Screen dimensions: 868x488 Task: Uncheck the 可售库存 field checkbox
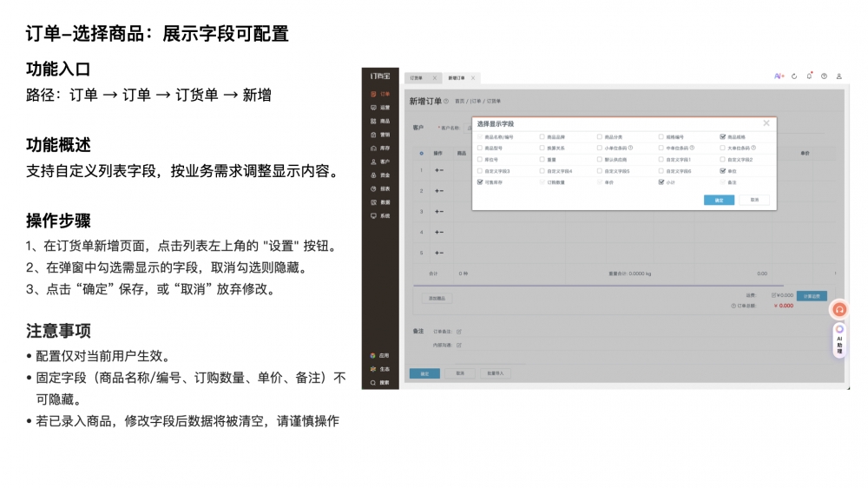pyautogui.click(x=480, y=182)
